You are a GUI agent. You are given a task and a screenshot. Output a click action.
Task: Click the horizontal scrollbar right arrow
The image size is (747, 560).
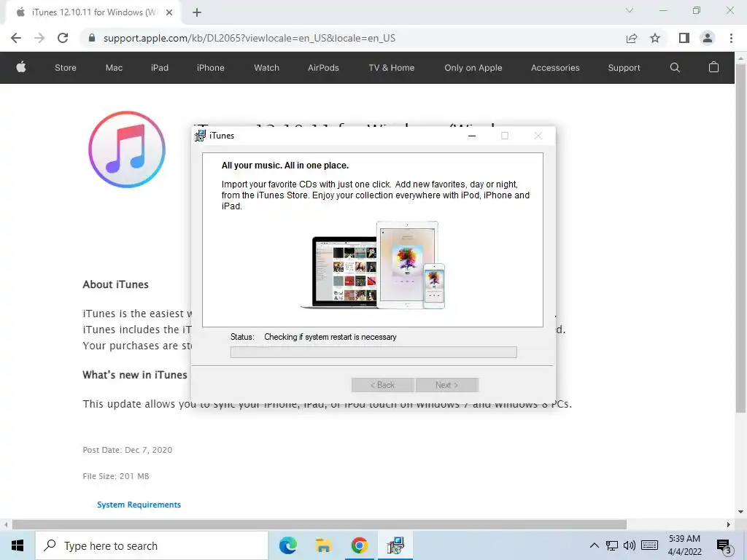(729, 525)
